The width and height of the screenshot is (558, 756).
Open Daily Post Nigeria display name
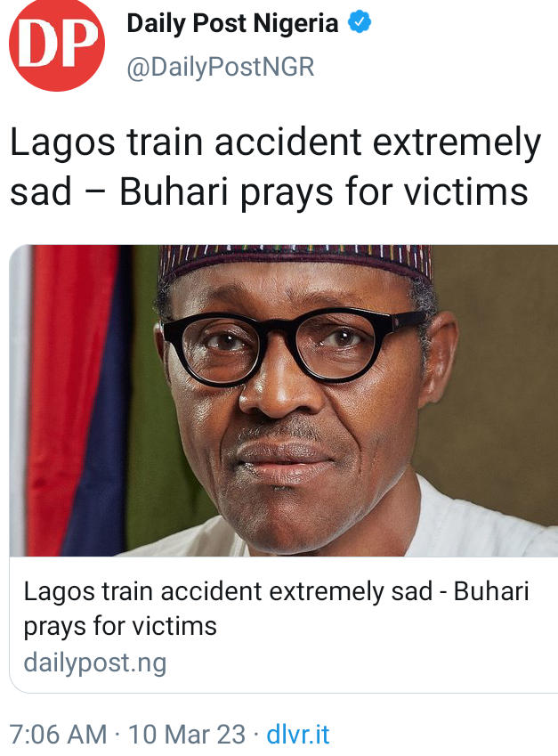232,23
